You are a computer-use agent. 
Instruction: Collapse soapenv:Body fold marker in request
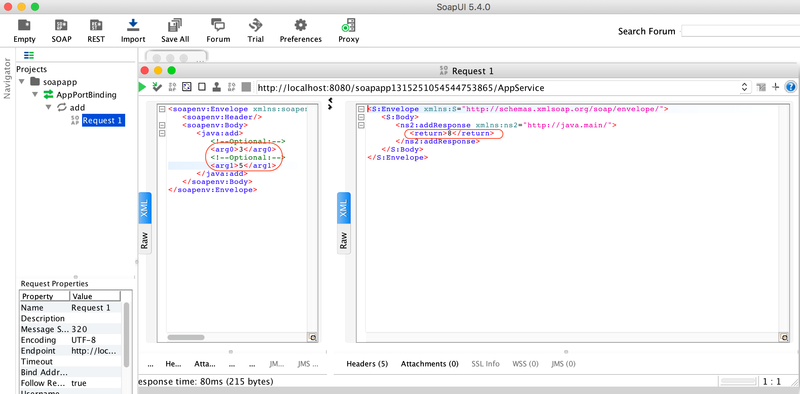point(162,126)
